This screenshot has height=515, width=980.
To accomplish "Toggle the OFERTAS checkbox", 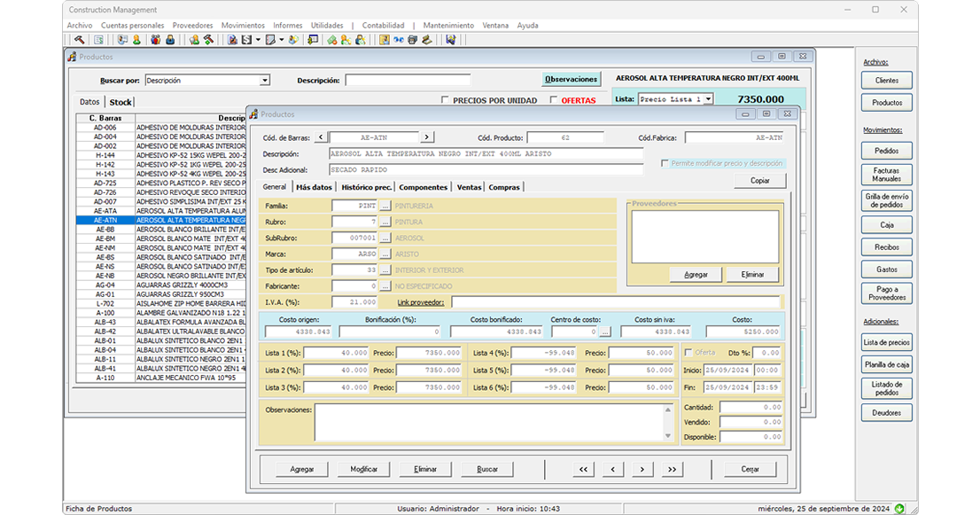I will [x=554, y=100].
